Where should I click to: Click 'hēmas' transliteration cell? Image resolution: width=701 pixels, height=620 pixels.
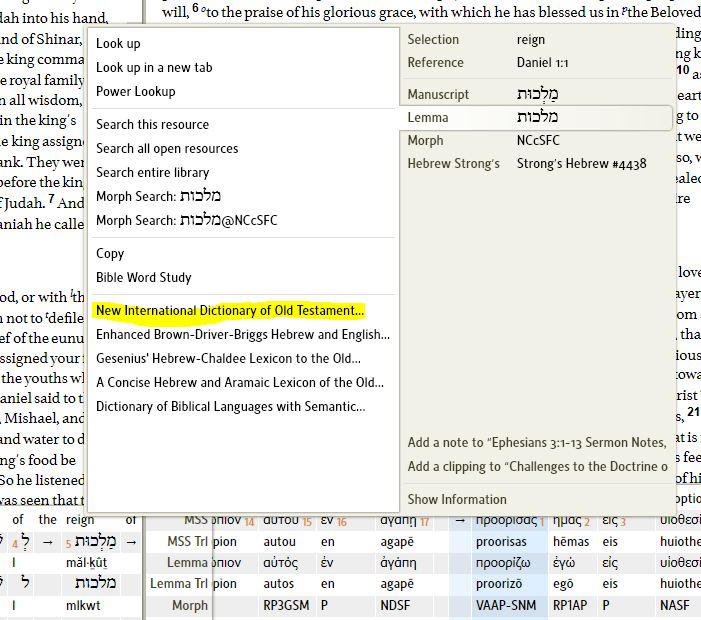[570, 542]
